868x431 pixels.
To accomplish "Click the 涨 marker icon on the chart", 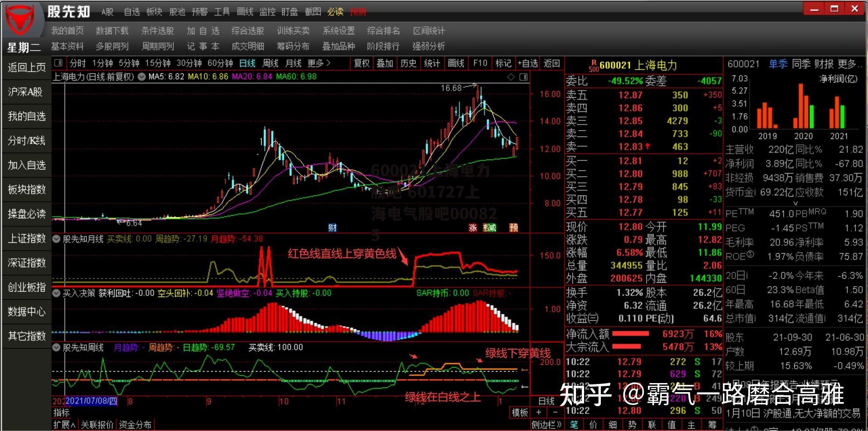I will 473,227.
